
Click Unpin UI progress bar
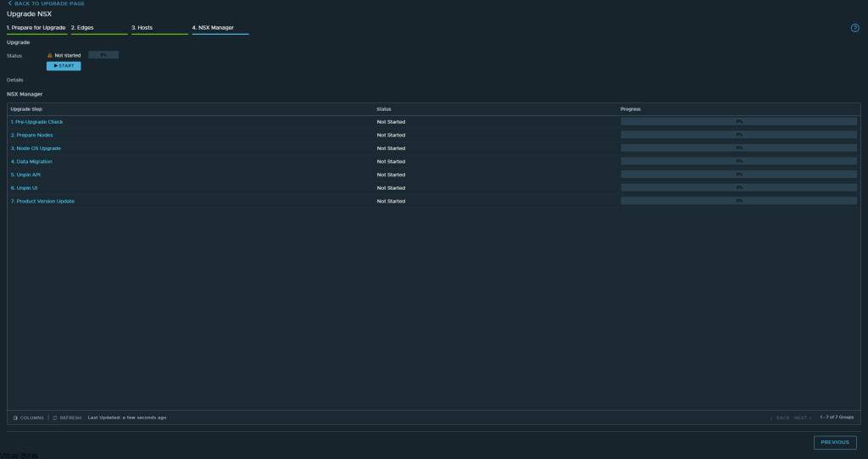click(738, 187)
